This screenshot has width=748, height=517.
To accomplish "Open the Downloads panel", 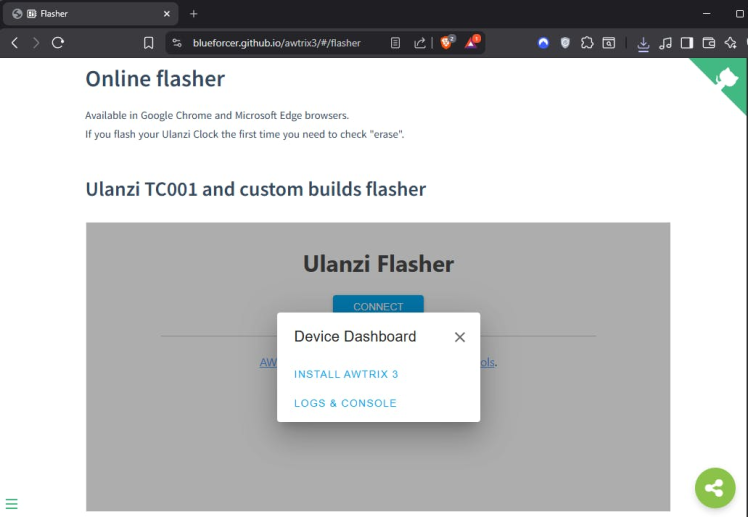I will pos(643,44).
